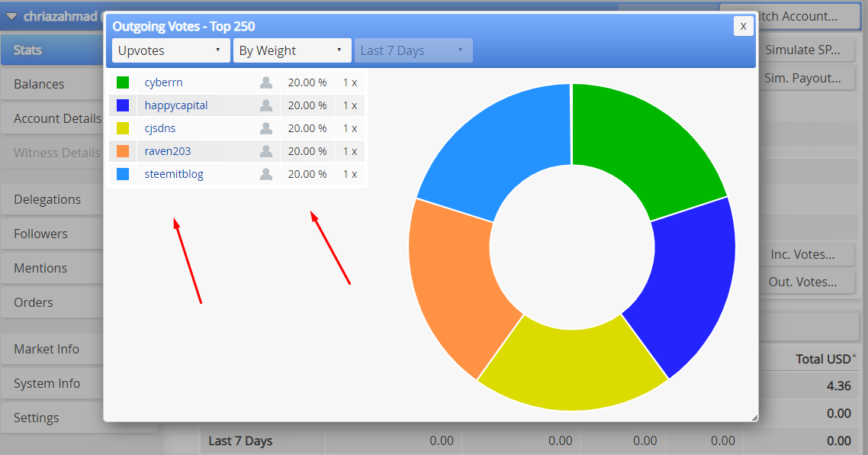Click the orange swatch for raven203
This screenshot has height=455, width=868.
coord(123,151)
